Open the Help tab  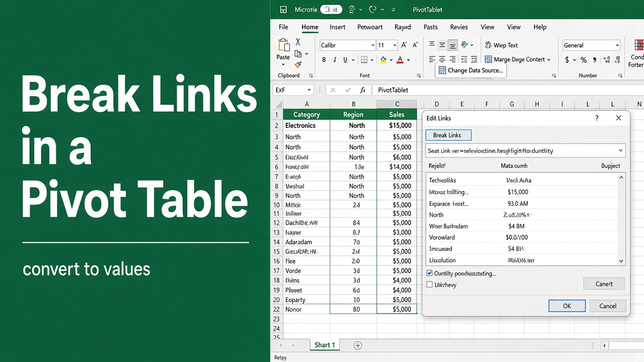(540, 27)
